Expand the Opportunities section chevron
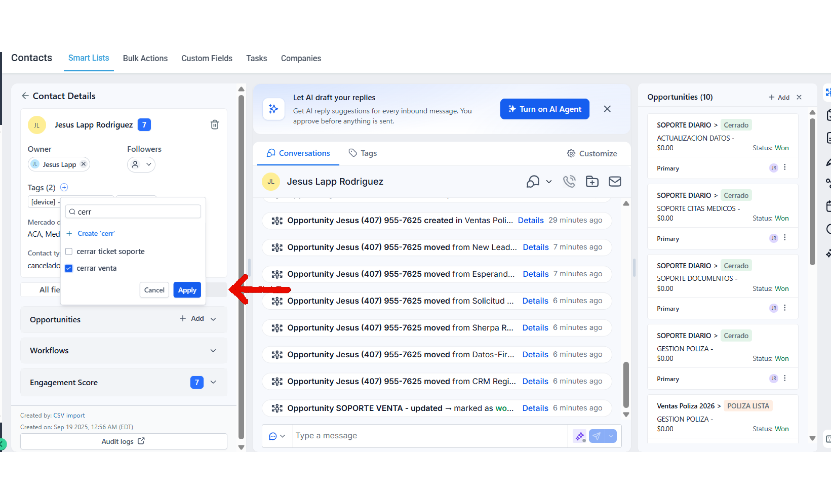 click(x=213, y=319)
